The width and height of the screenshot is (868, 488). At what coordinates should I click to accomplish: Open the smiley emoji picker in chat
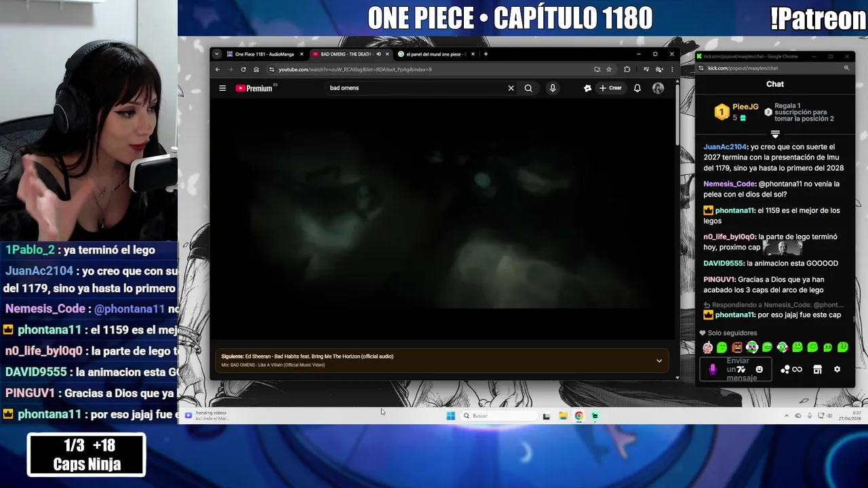click(759, 369)
